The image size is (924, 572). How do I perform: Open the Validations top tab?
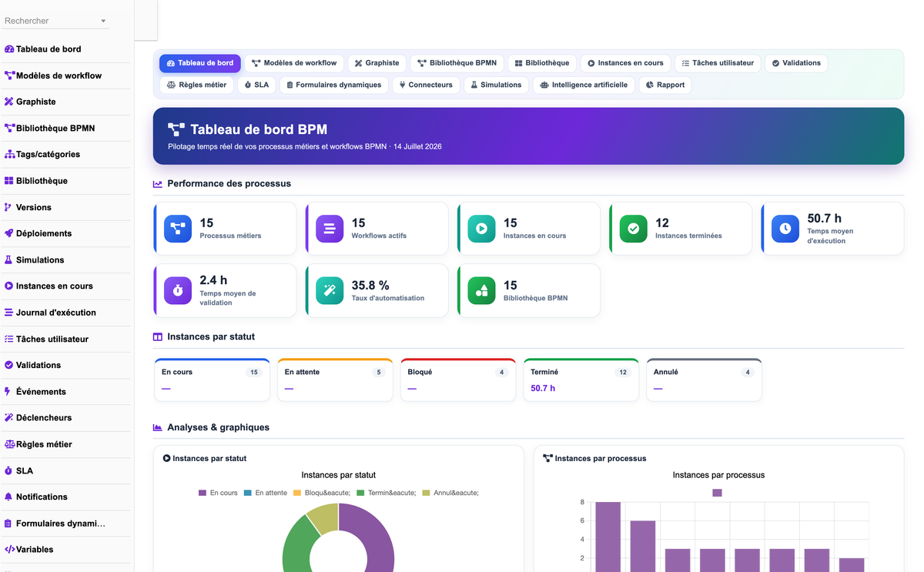point(796,63)
